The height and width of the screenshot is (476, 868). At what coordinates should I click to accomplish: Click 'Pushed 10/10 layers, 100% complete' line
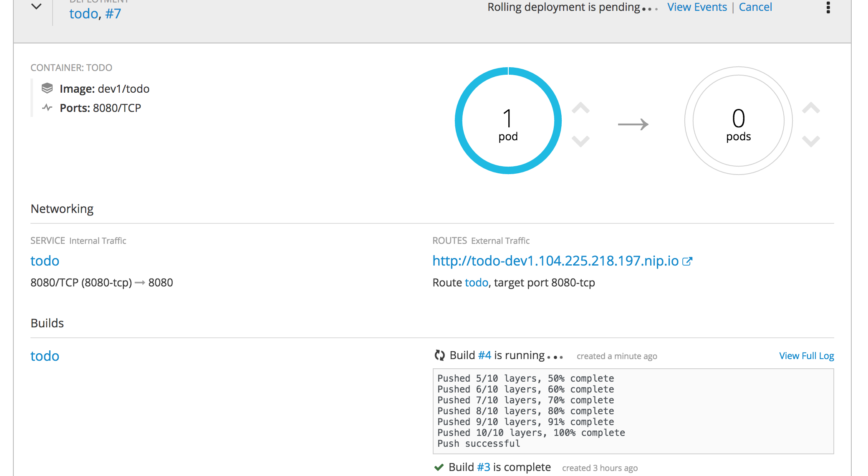point(531,433)
